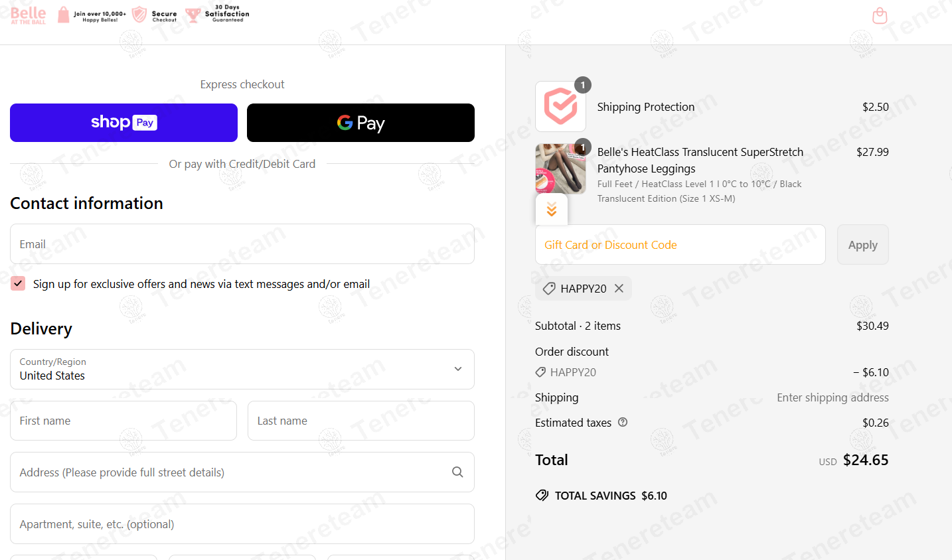Click the Secure Checkout shield badge
The height and width of the screenshot is (560, 952).
(155, 15)
